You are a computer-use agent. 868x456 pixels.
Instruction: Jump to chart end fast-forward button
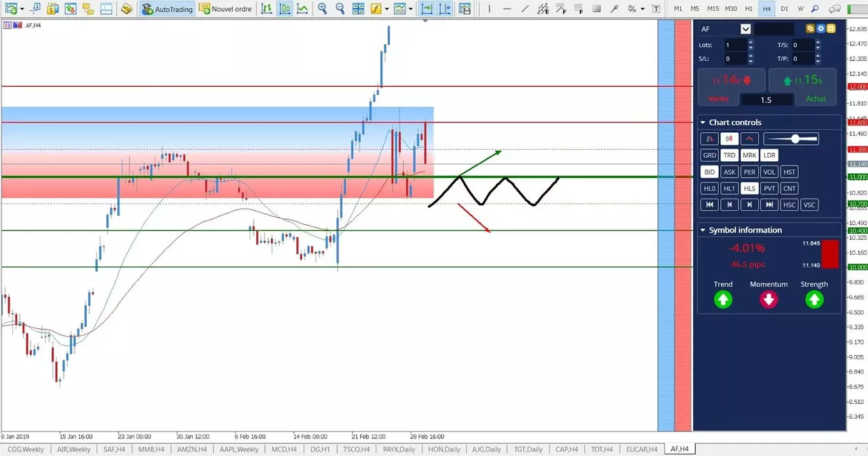coord(769,205)
